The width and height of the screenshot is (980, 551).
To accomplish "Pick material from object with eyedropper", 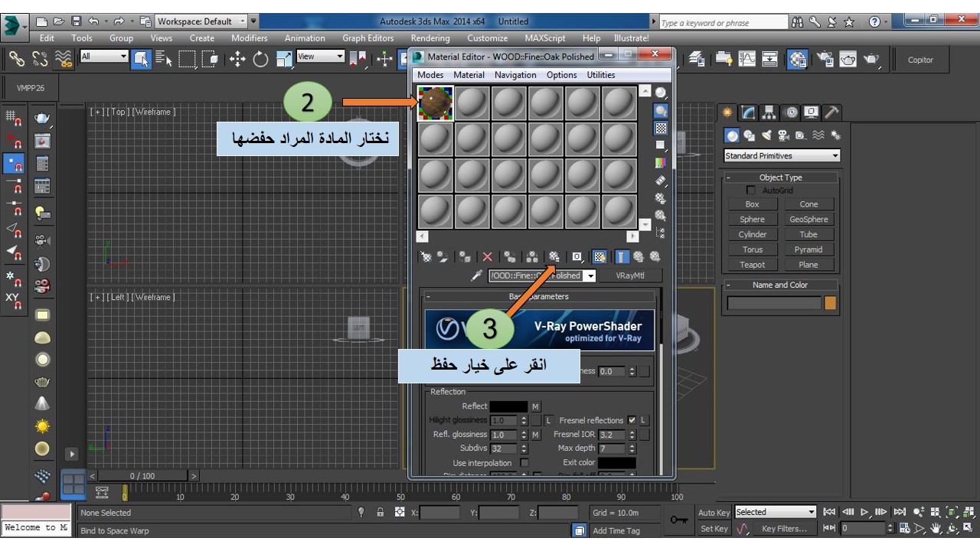I will (476, 275).
